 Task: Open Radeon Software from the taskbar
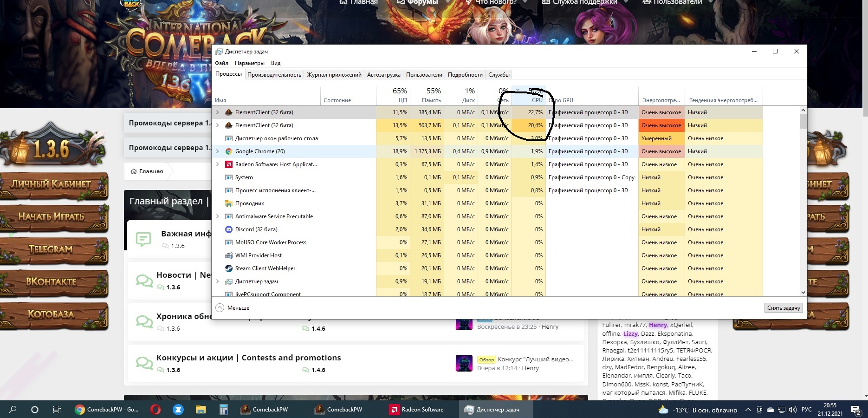[x=417, y=410]
